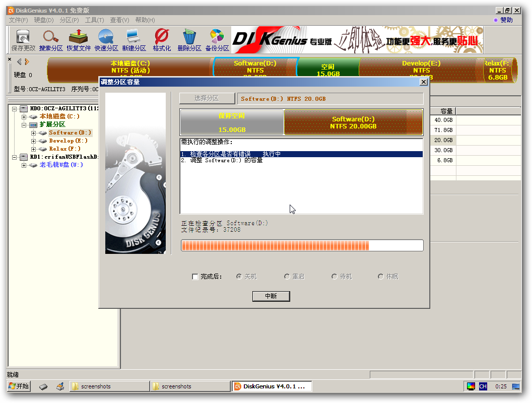Viewport: 532px width, 403px height.
Task: Click the printer quick-launch icon in taskbar
Action: pyautogui.click(x=60, y=386)
